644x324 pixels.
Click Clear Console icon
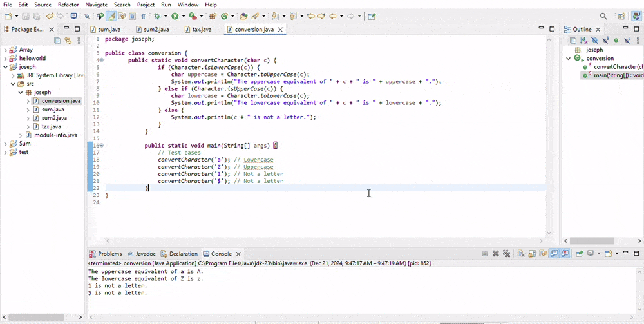point(521,253)
